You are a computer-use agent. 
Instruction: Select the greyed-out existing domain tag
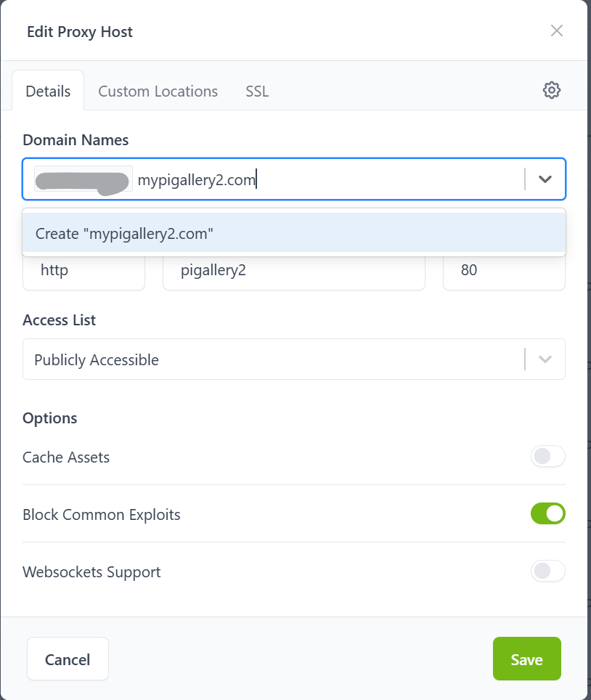point(82,179)
